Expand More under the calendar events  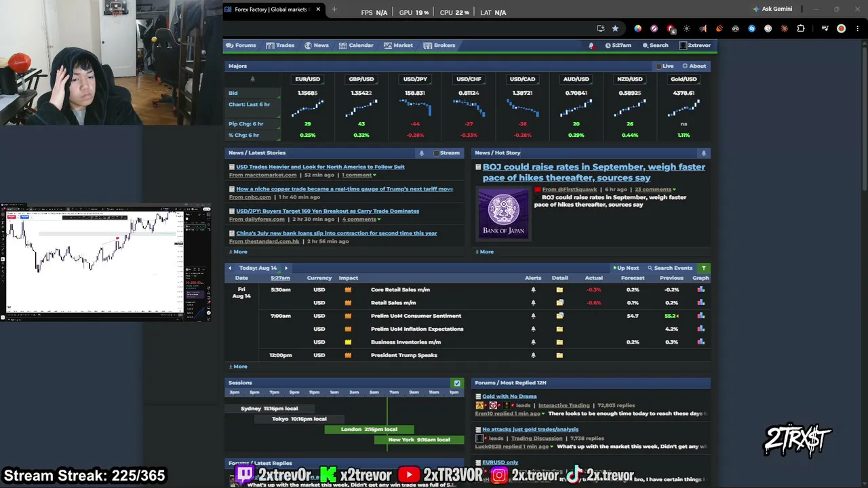tap(238, 367)
